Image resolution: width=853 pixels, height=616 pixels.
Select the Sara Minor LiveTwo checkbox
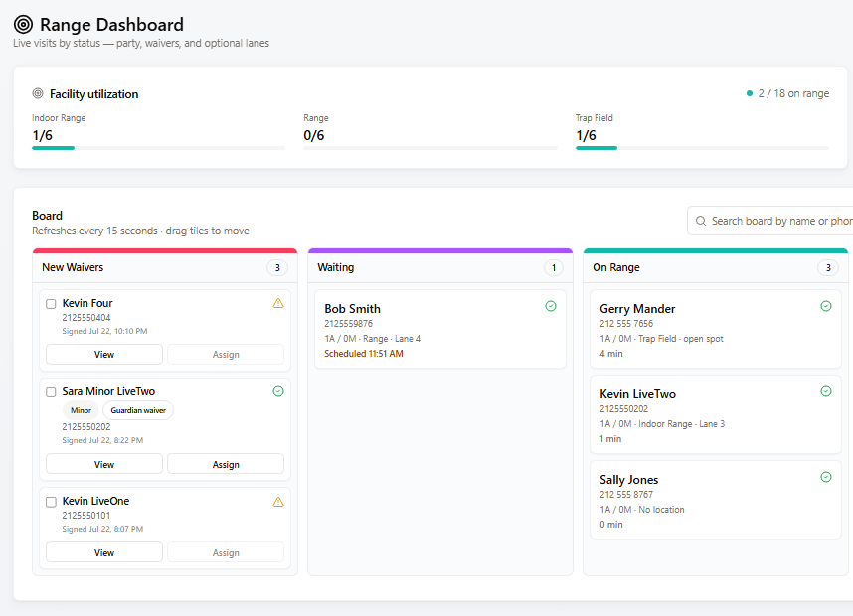pyautogui.click(x=51, y=392)
